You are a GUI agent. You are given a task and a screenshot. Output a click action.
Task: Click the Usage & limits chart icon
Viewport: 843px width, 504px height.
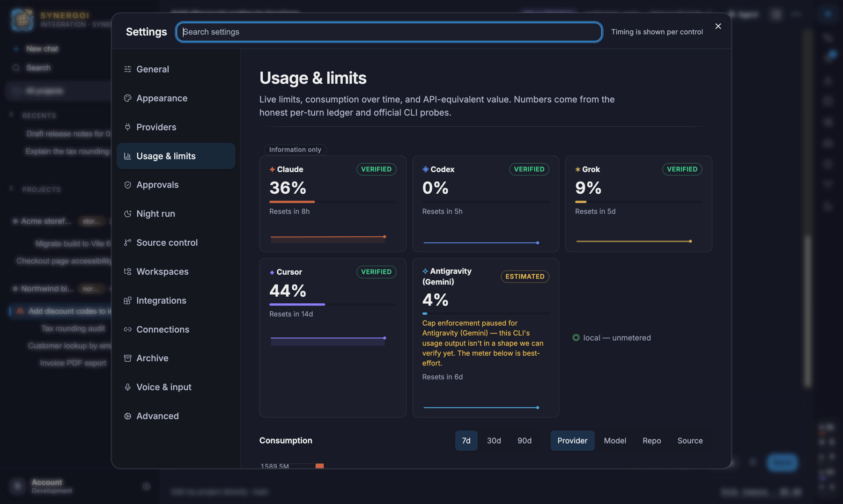[x=127, y=156]
